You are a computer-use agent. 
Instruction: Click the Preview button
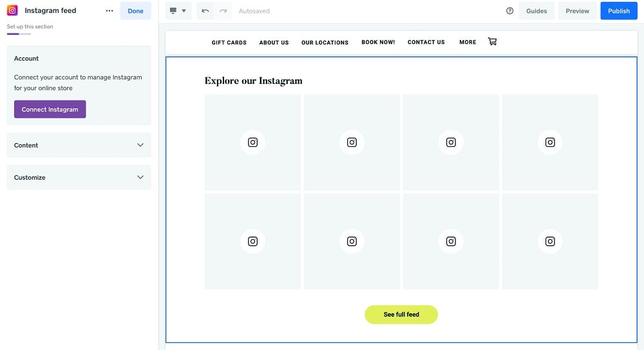(577, 11)
